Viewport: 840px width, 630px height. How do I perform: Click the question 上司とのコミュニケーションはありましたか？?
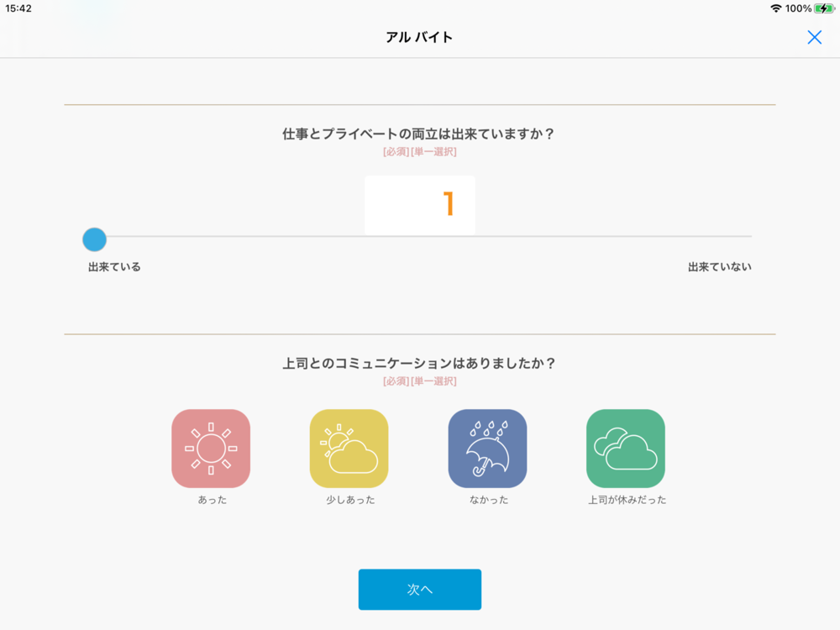click(x=419, y=363)
